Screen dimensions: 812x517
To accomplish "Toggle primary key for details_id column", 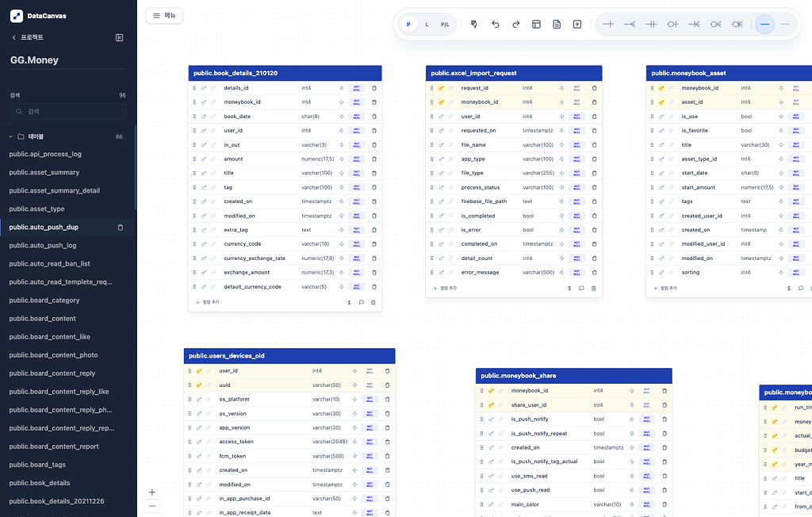I will [x=204, y=88].
